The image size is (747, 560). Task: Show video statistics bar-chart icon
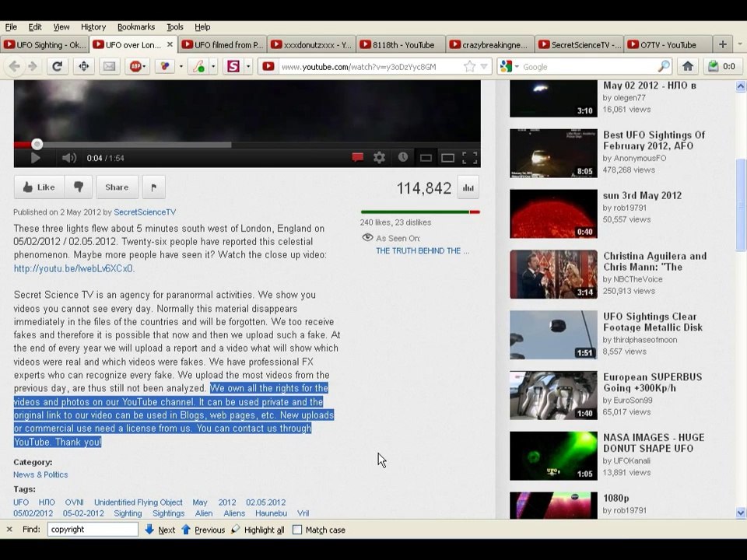468,187
